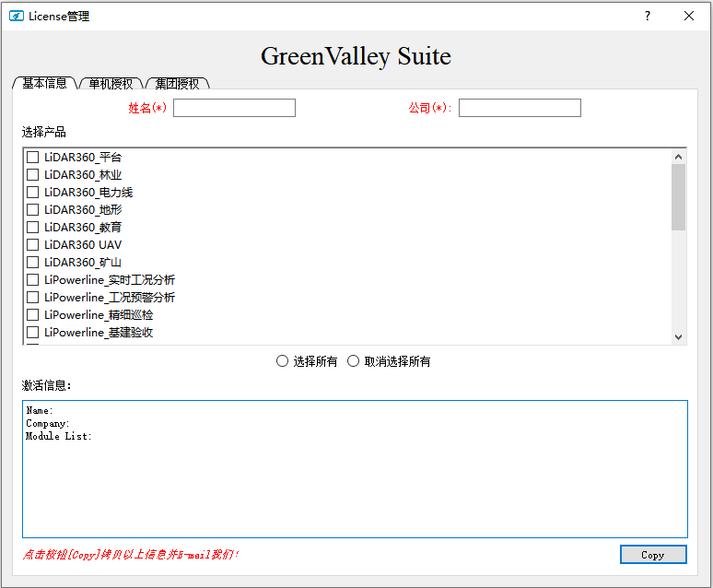The width and height of the screenshot is (713, 588).
Task: Switch to the 基本信息 tab
Action: pyautogui.click(x=44, y=83)
